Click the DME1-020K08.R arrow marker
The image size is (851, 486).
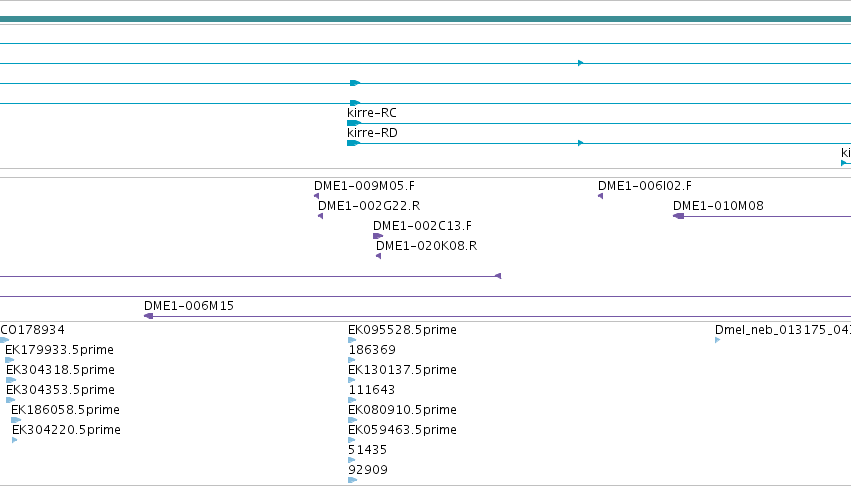pyautogui.click(x=378, y=256)
